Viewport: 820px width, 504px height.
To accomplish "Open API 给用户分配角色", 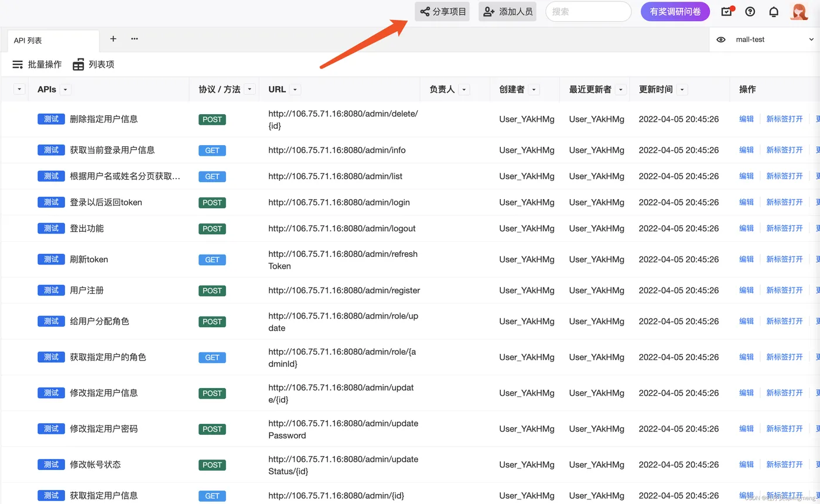I will tap(100, 321).
